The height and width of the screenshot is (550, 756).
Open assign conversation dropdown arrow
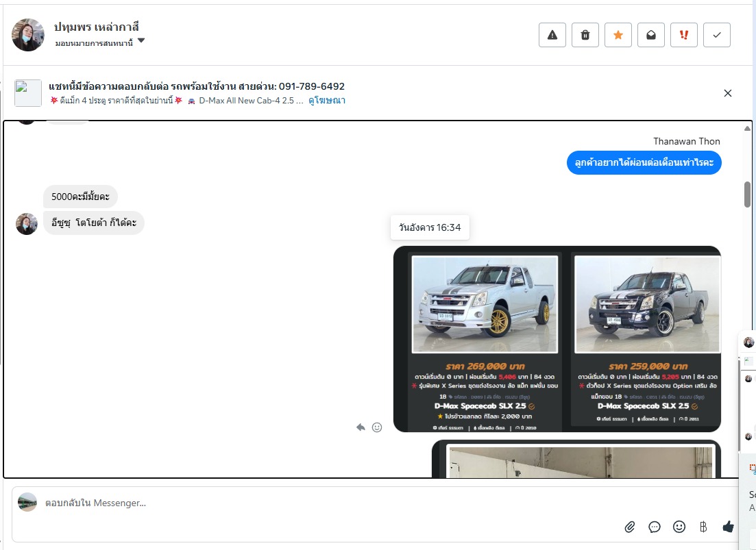[x=141, y=41]
